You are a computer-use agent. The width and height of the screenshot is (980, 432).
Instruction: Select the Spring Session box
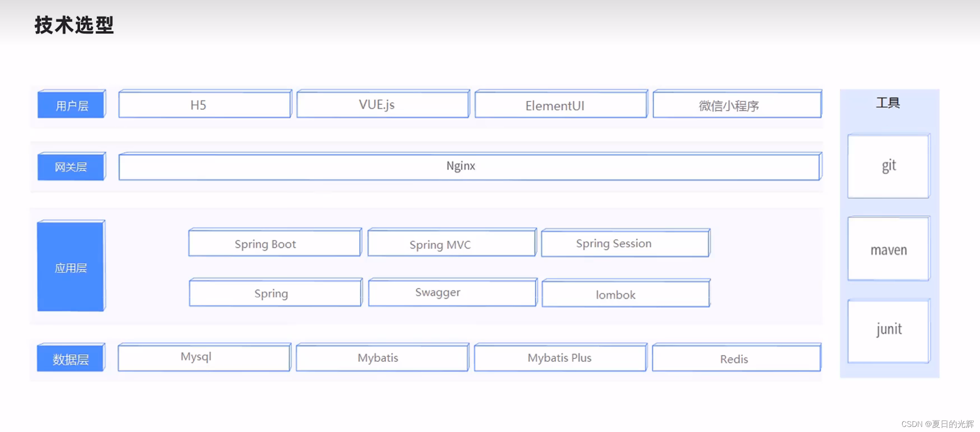coord(626,243)
